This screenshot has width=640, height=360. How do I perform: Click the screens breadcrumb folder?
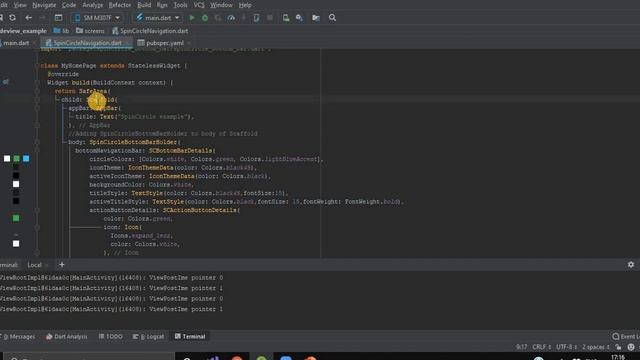pos(91,31)
